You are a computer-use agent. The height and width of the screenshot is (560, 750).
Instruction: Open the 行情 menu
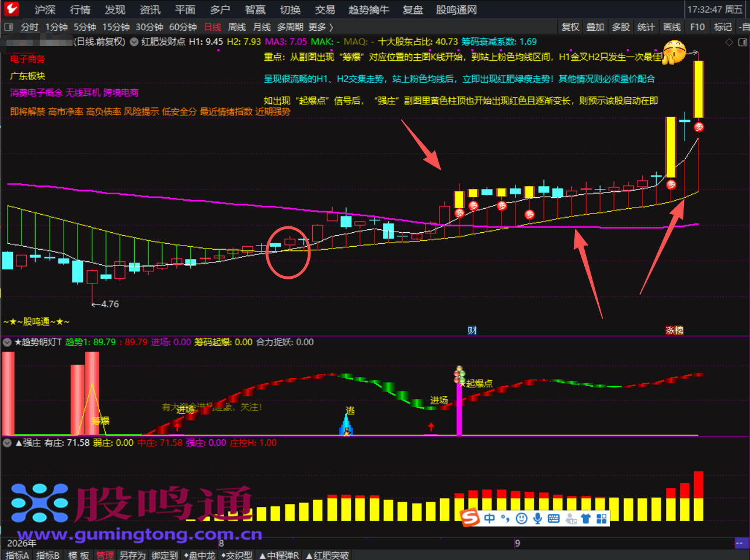80,10
